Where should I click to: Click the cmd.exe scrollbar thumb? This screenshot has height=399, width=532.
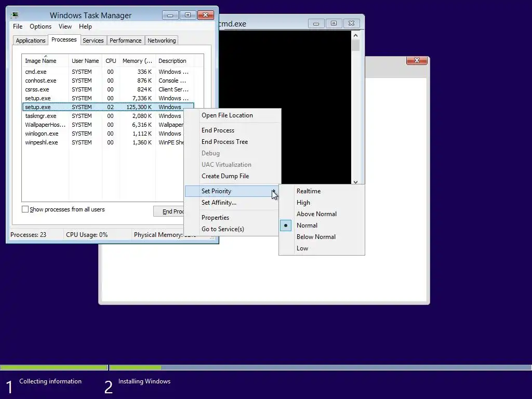[355, 46]
